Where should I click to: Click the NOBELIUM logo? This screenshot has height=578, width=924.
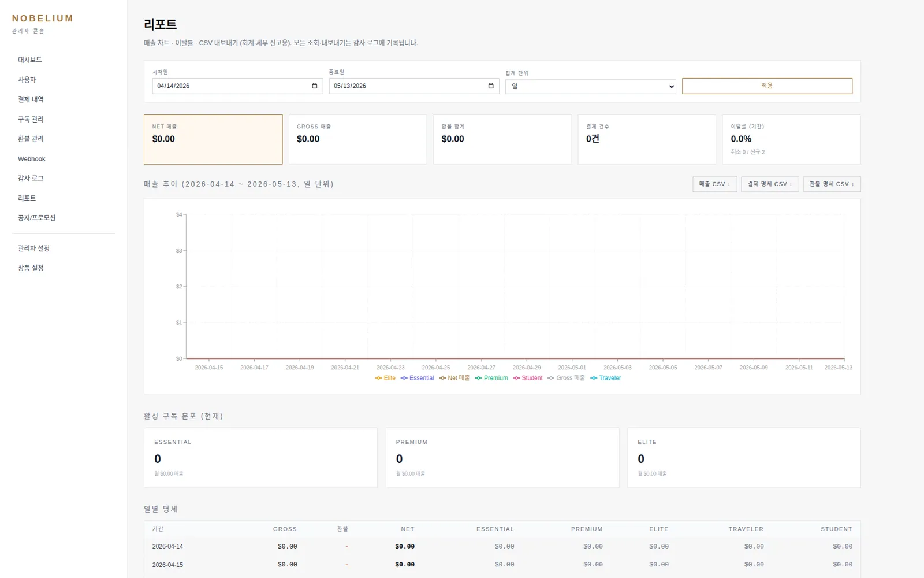pyautogui.click(x=43, y=18)
